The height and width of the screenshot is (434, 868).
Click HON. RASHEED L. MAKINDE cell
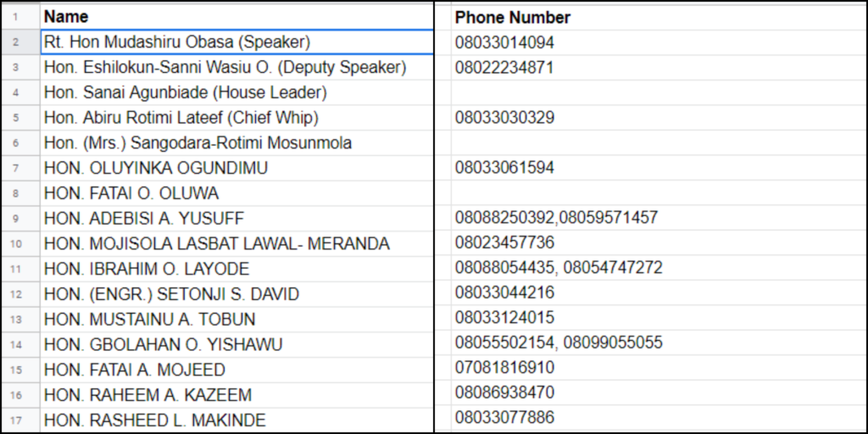click(155, 420)
